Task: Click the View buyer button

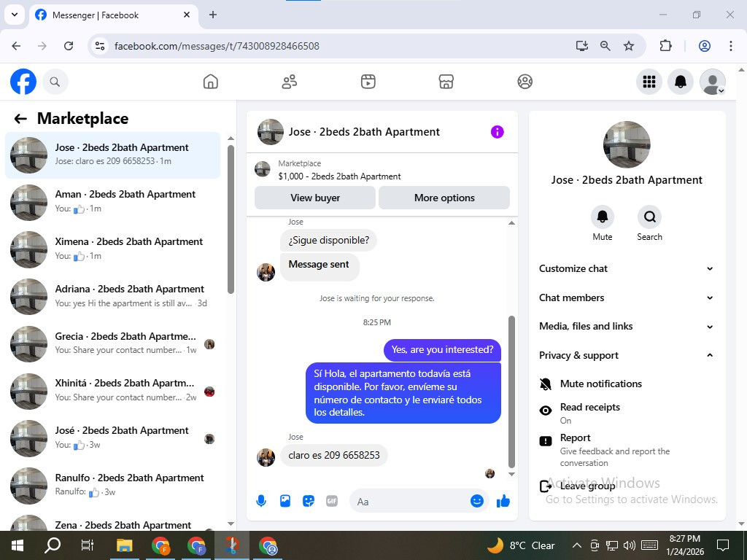Action: [x=315, y=198]
